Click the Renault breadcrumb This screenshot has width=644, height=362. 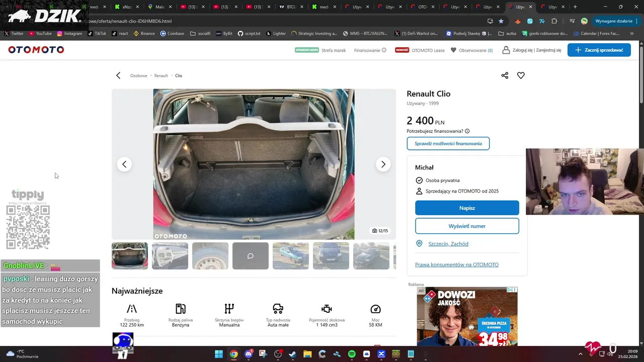coord(161,75)
